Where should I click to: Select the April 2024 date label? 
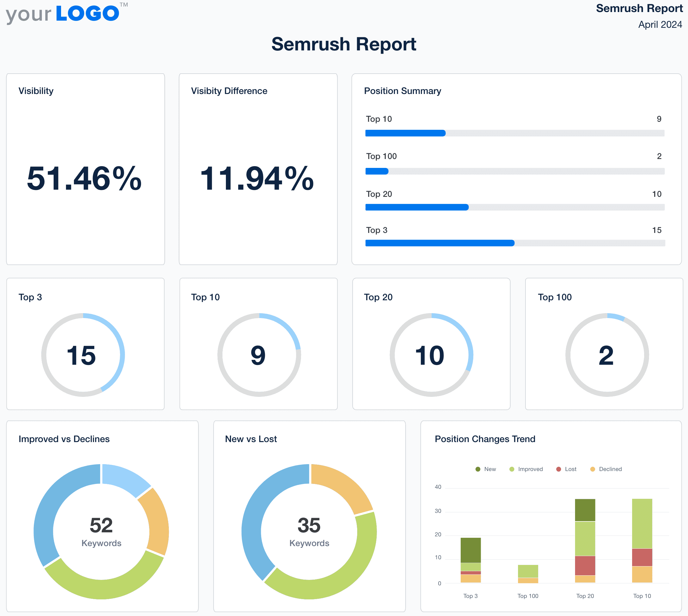point(660,24)
